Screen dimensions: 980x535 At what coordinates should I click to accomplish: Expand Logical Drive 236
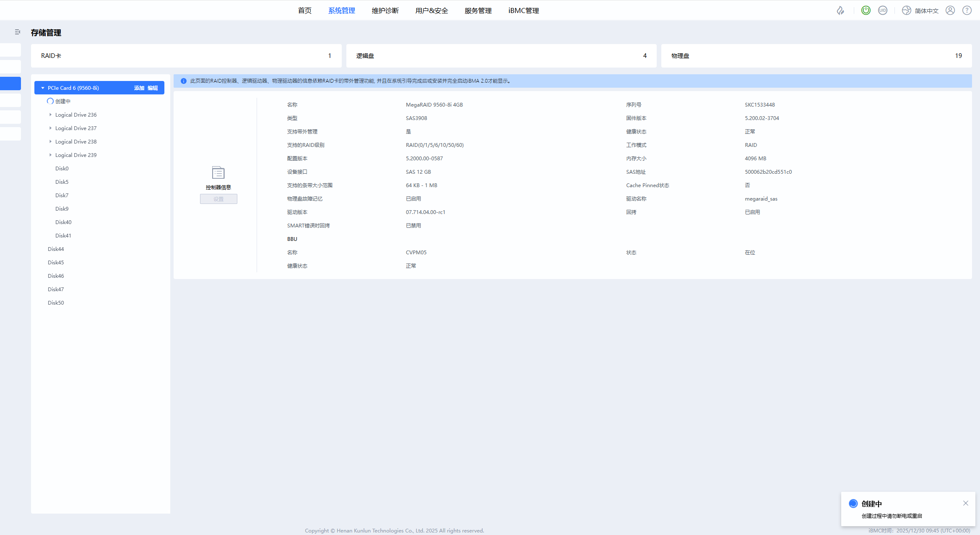50,115
